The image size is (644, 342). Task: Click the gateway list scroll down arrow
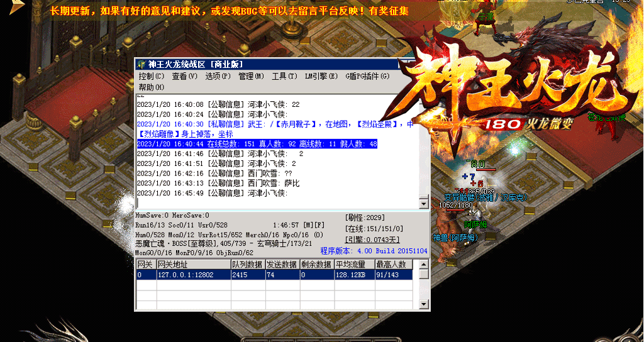[424, 305]
